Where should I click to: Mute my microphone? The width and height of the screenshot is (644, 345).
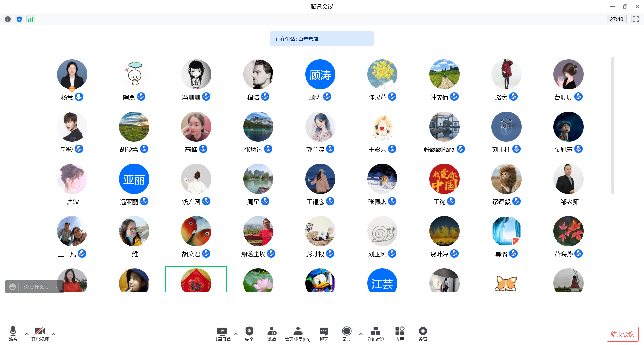pos(13,334)
